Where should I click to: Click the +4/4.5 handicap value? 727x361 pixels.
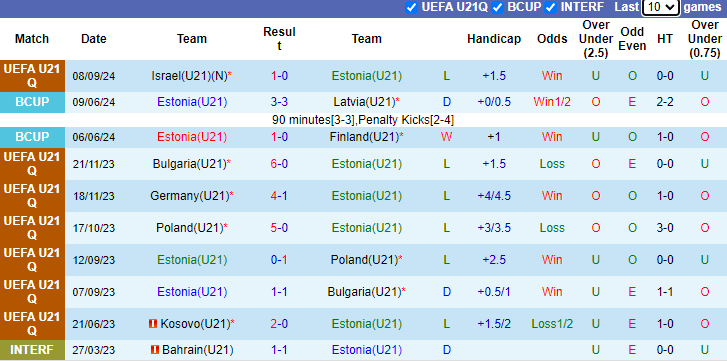(x=494, y=196)
